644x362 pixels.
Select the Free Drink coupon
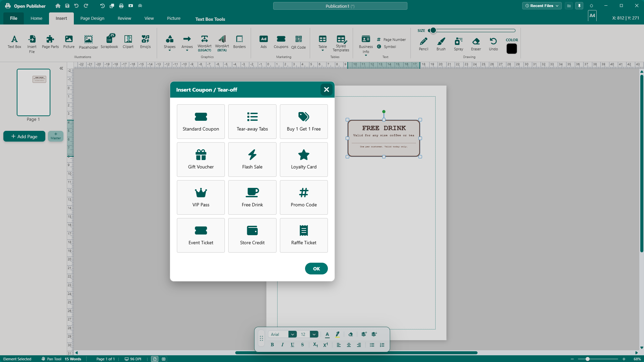click(252, 197)
